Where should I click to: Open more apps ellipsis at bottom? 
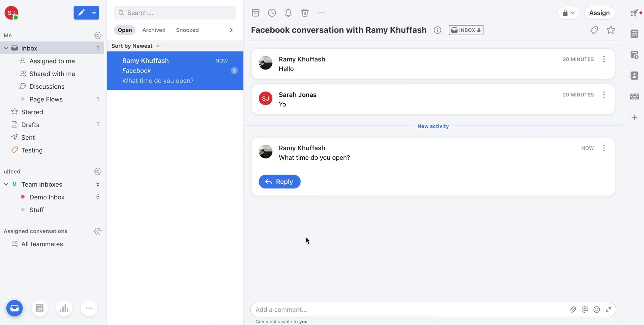89,308
